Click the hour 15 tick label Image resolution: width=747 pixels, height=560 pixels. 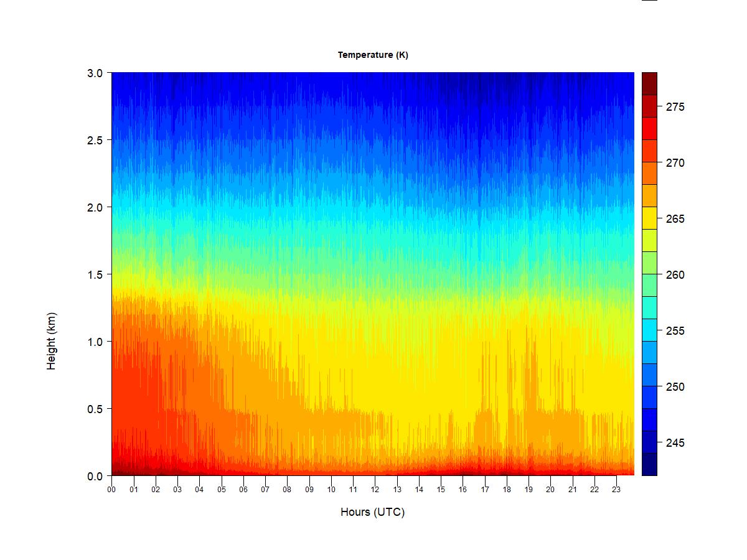[441, 489]
